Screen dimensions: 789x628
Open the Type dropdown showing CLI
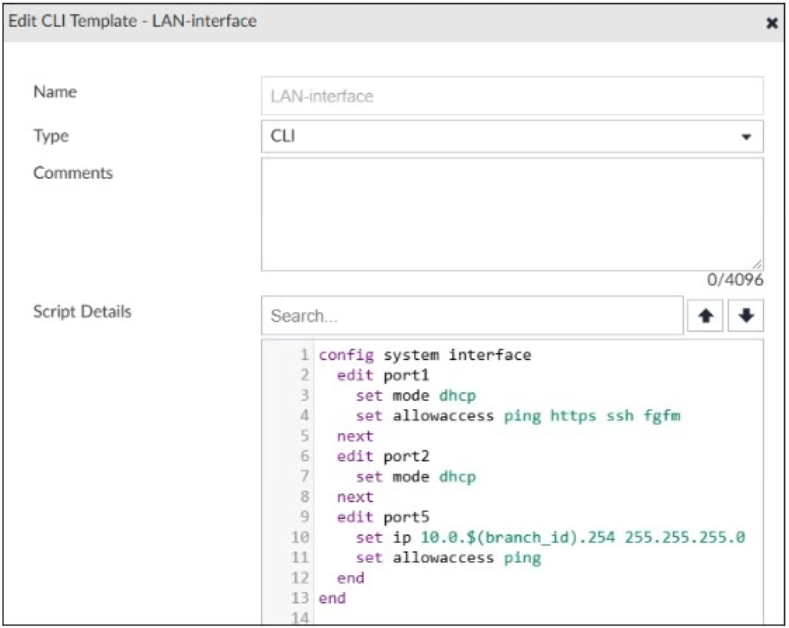[x=512, y=135]
